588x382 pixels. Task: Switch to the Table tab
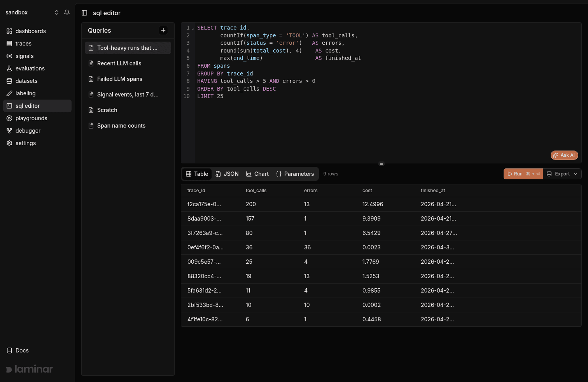click(197, 174)
